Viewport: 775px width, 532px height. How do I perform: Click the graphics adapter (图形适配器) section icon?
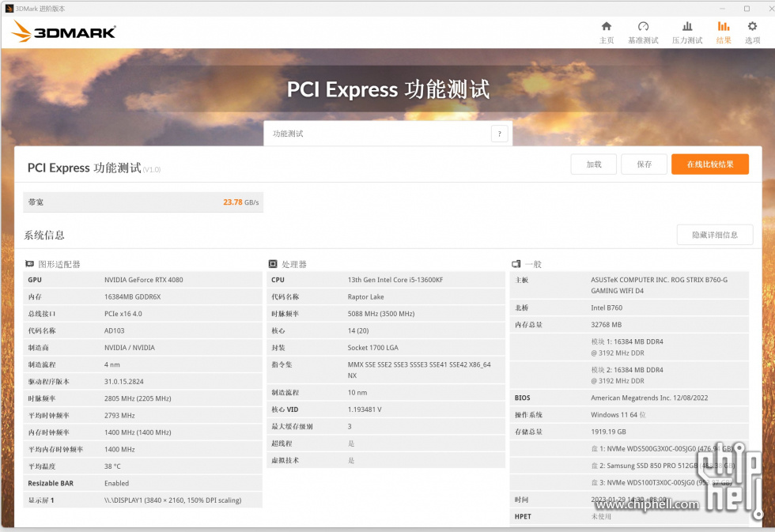coord(30,264)
